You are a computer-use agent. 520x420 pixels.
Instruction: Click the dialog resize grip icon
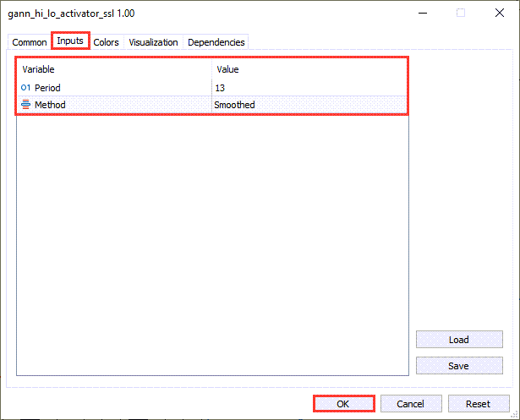514,414
